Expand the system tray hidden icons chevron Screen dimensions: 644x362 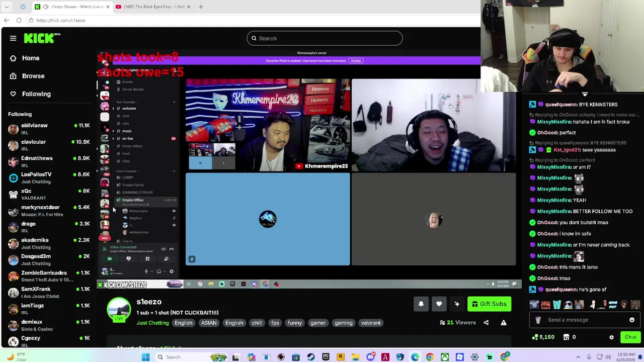[x=578, y=357]
